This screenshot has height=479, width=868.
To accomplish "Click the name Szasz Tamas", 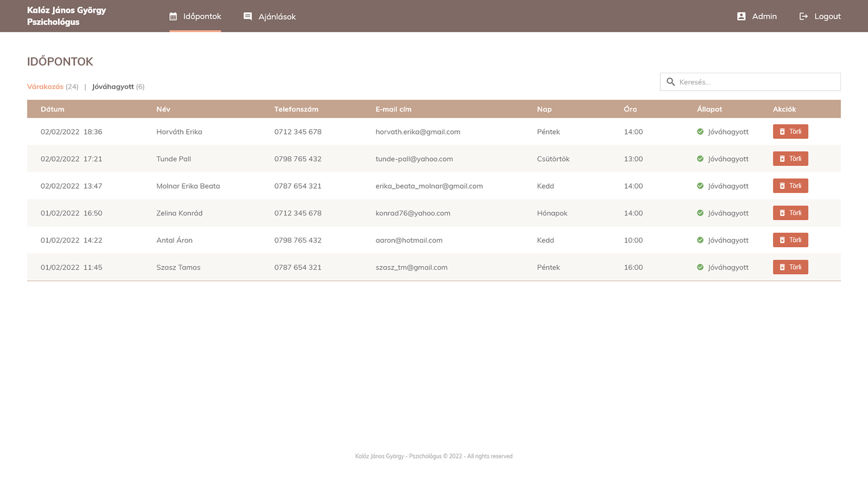I will click(178, 267).
